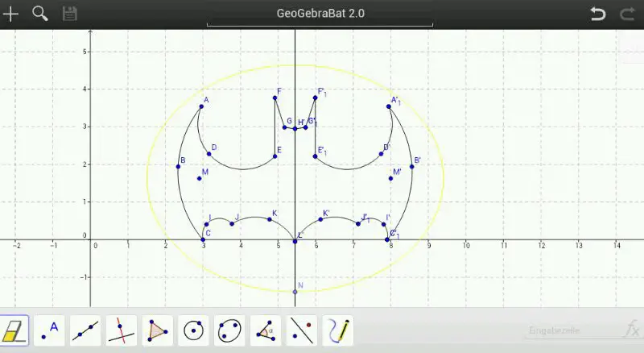Viewport: 644px width, 353px height.
Task: Select the Ellipse conic tool
Action: (229, 330)
